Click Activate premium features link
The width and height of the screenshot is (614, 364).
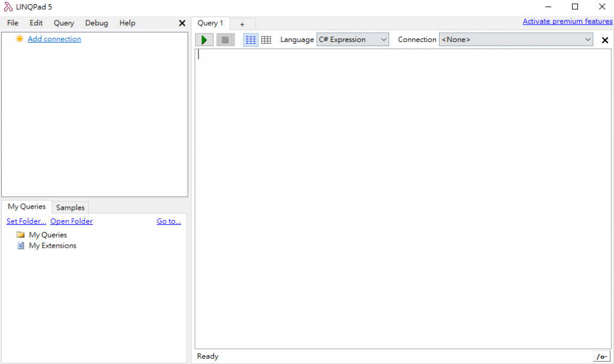[567, 22]
